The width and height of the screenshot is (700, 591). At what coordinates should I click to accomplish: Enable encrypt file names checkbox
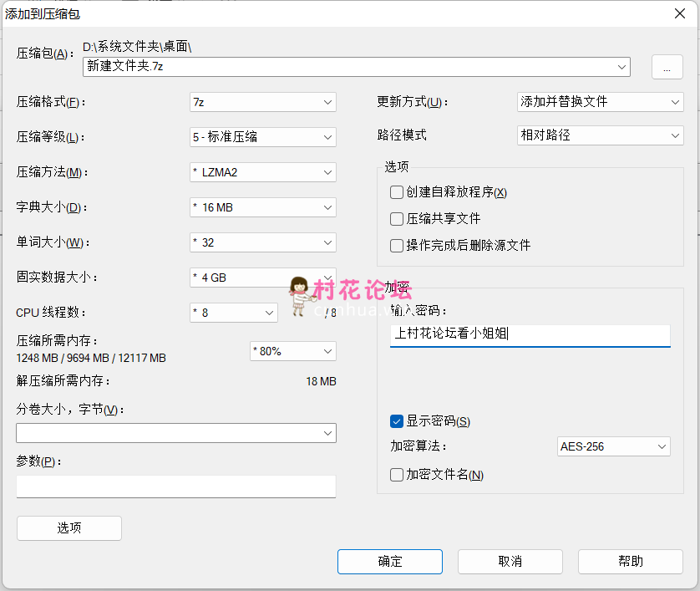397,475
